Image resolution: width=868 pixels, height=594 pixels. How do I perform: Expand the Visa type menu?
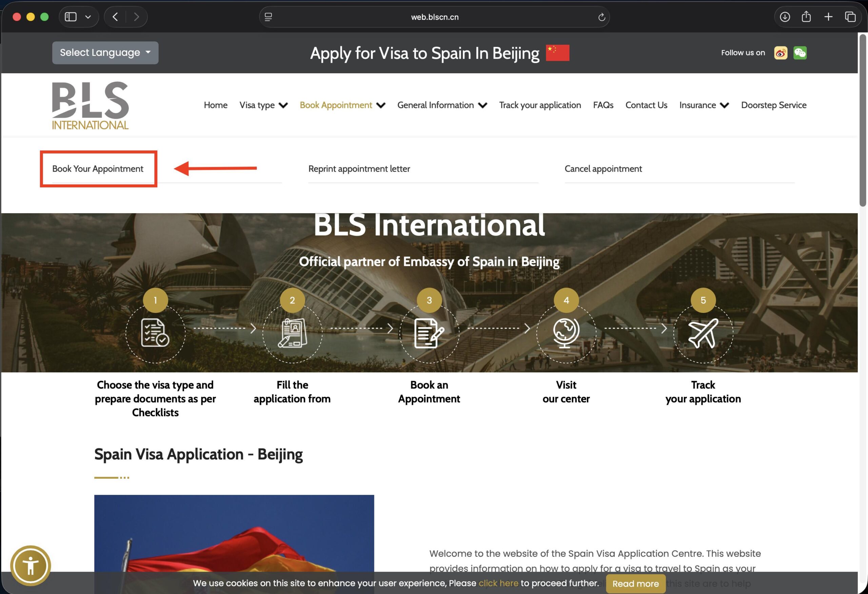[264, 105]
